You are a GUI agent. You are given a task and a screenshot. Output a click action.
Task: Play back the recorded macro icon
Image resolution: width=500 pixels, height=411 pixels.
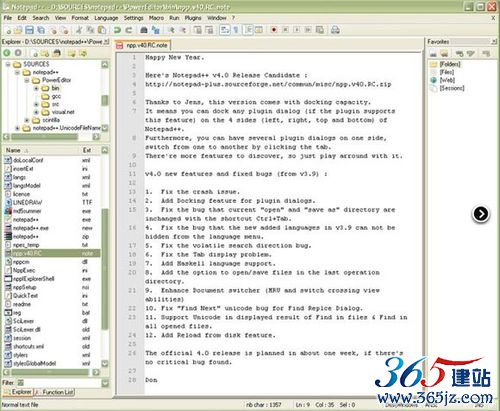point(297,30)
